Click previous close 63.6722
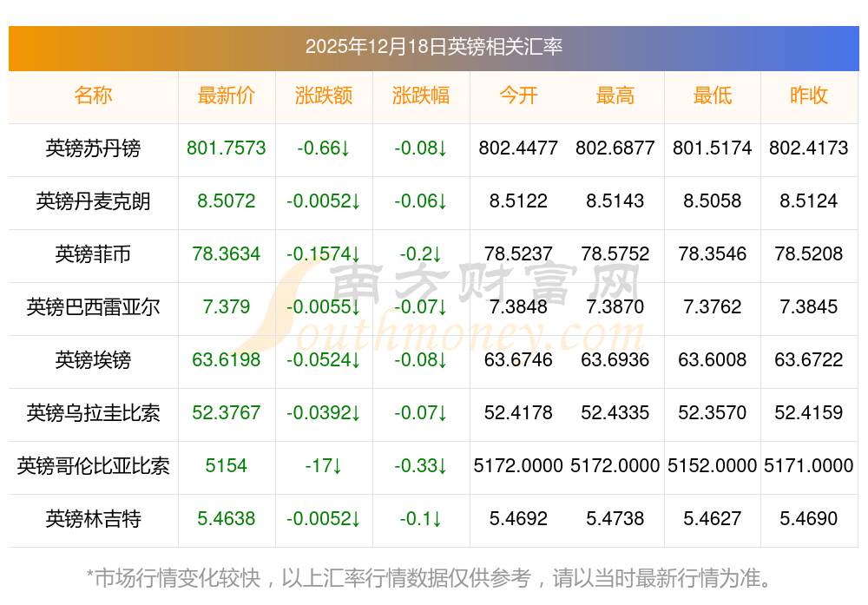Image resolution: width=868 pixels, height=605 pixels. pos(809,360)
